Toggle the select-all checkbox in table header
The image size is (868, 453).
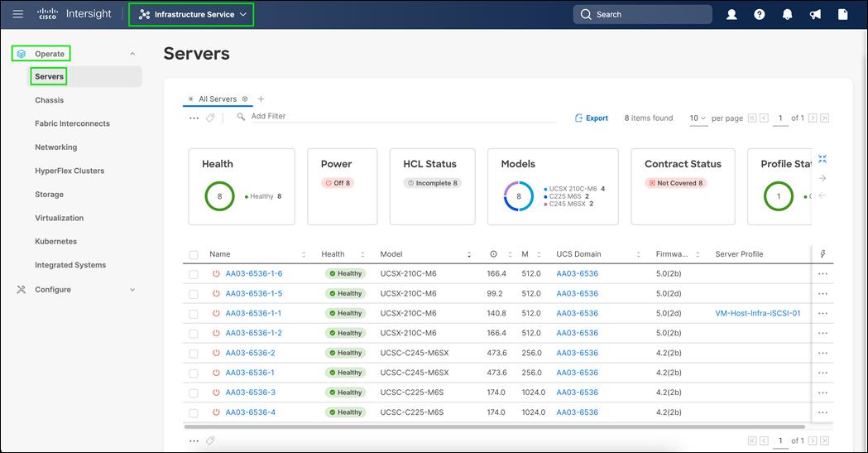click(x=194, y=254)
